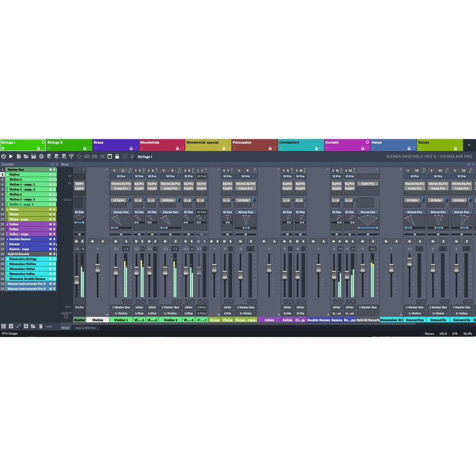The height and width of the screenshot is (476, 476).
Task: Click the Play button in the toolbar
Action: click(x=11, y=157)
